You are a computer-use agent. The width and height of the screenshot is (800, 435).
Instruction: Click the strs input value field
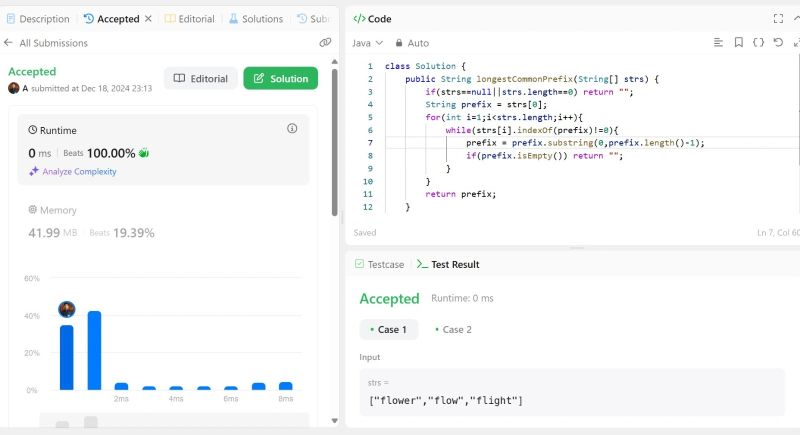tap(572, 392)
